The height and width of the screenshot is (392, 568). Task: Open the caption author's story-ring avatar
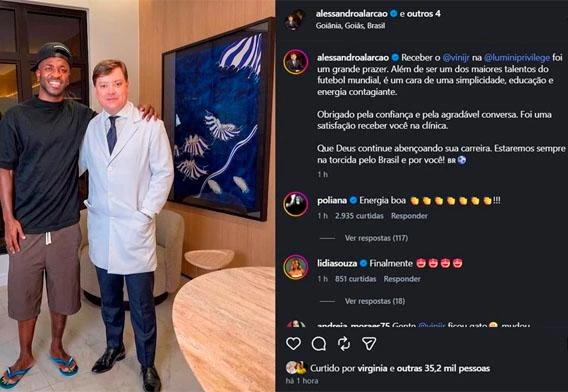(296, 62)
